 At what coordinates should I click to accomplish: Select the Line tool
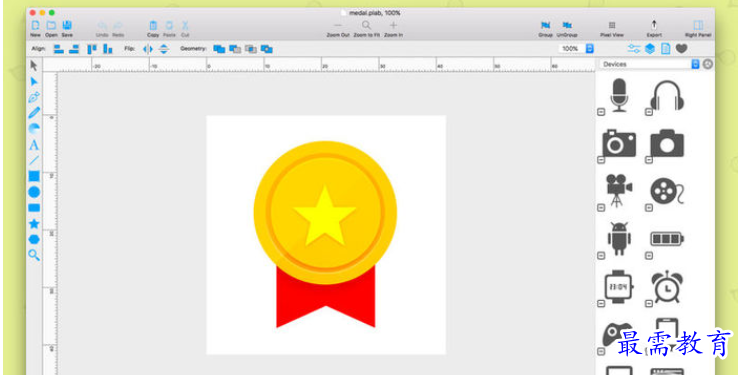(x=34, y=160)
